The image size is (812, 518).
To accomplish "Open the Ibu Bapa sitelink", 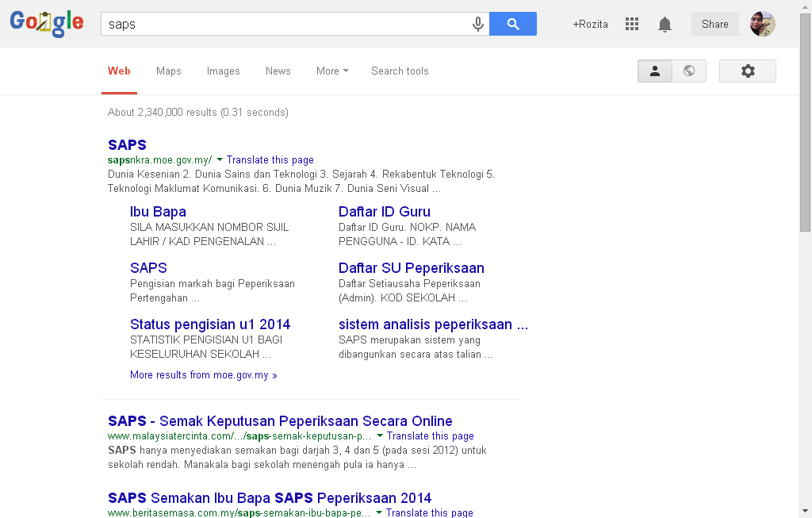I will (x=158, y=211).
